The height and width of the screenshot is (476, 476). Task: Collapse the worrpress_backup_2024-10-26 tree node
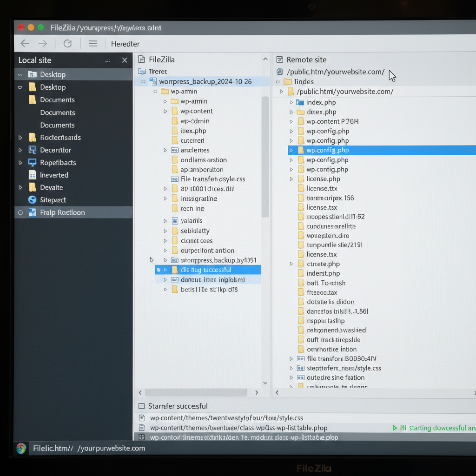point(144,82)
